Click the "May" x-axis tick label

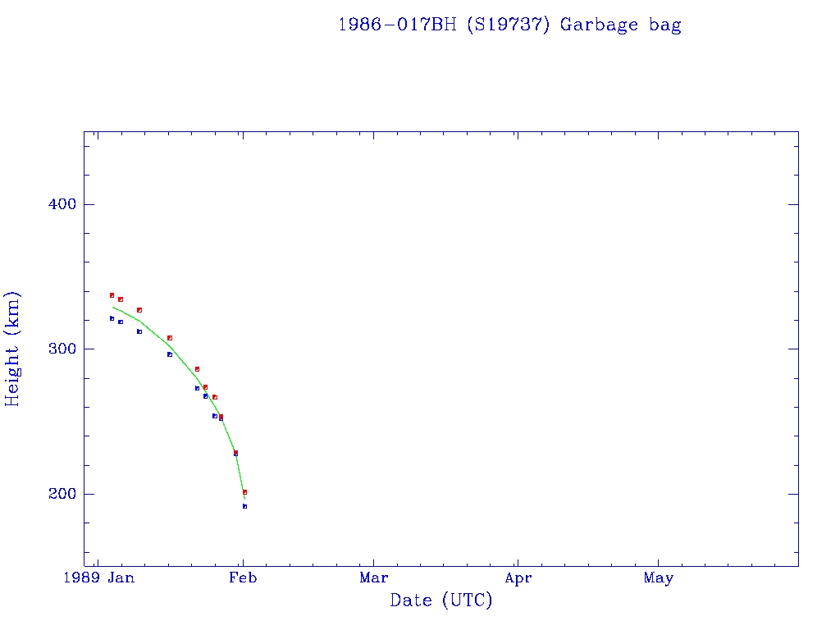pyautogui.click(x=658, y=578)
